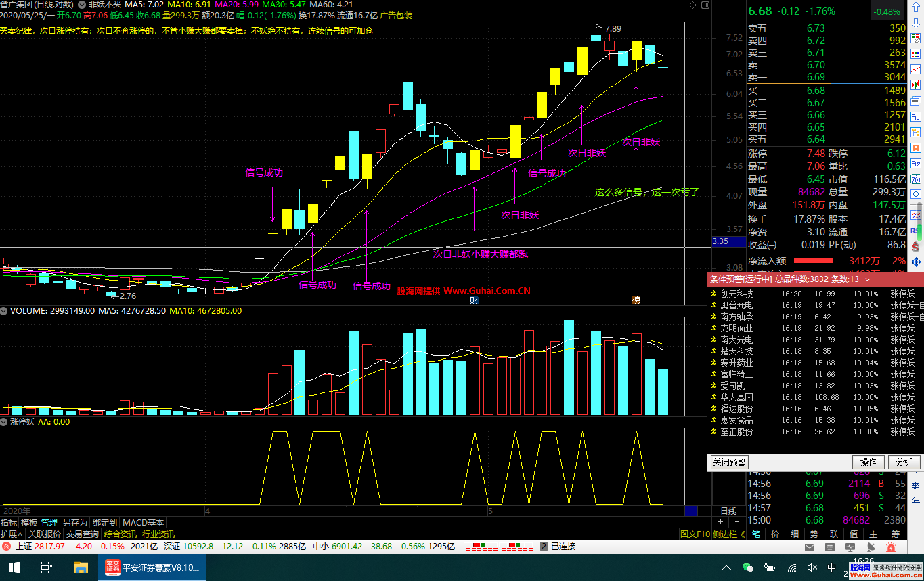Open the F10 company info icon
Viewport: 924px width, 581px height.
[916, 117]
